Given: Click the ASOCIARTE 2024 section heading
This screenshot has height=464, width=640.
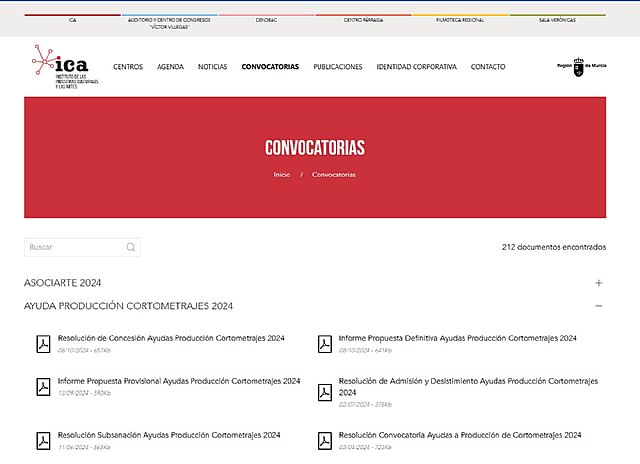Looking at the screenshot, I should tap(62, 283).
